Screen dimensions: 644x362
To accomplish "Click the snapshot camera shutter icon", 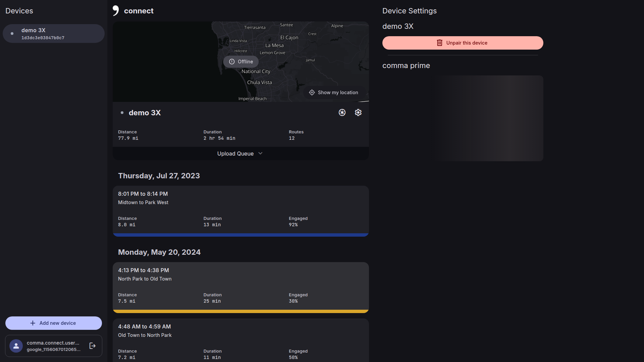I will click(342, 113).
